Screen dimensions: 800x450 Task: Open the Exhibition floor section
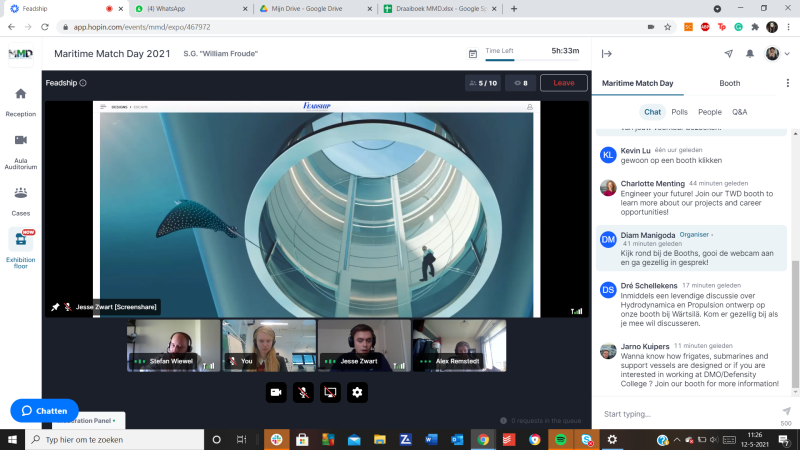pos(20,249)
